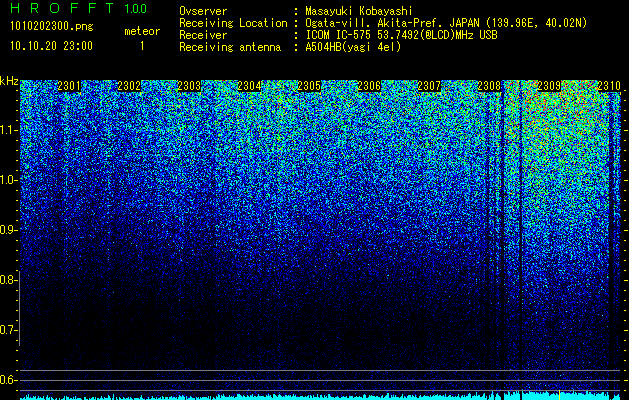This screenshot has height=400, width=629.
Task: Click the Receiving antenna field label
Action: pos(230,47)
